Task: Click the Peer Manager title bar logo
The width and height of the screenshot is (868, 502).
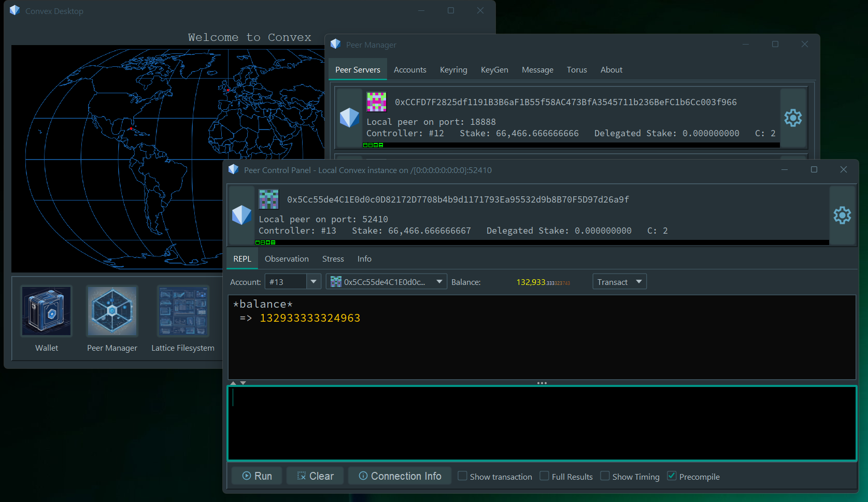Action: click(x=336, y=44)
